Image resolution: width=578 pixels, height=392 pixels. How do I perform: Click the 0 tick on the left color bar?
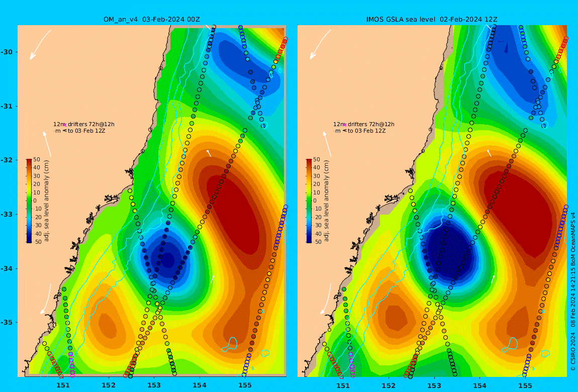coord(35,201)
